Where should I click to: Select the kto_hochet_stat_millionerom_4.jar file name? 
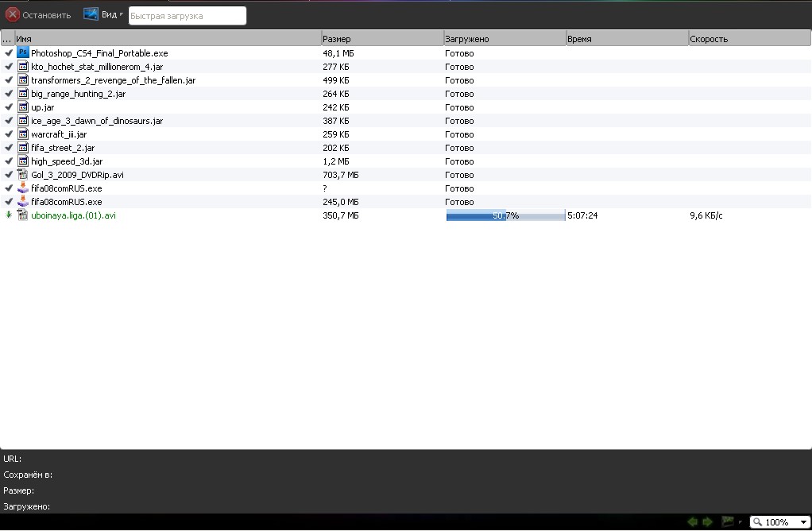pos(97,67)
